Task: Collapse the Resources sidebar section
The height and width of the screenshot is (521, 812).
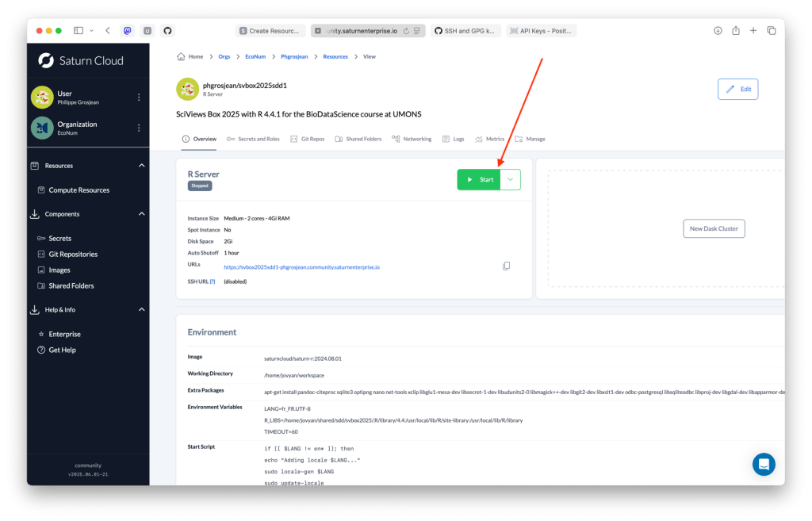Action: point(141,166)
